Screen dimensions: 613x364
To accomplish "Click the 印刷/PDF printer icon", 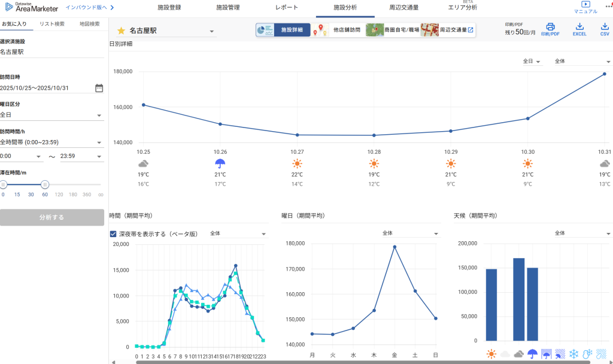I will point(550,27).
